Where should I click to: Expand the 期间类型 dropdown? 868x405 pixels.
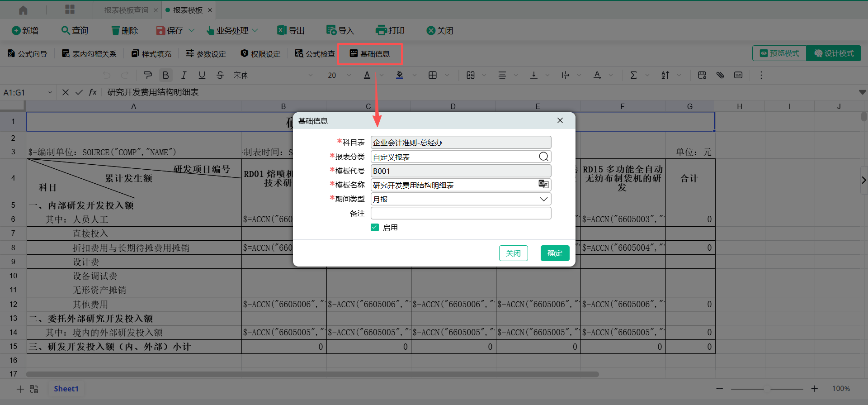point(543,199)
